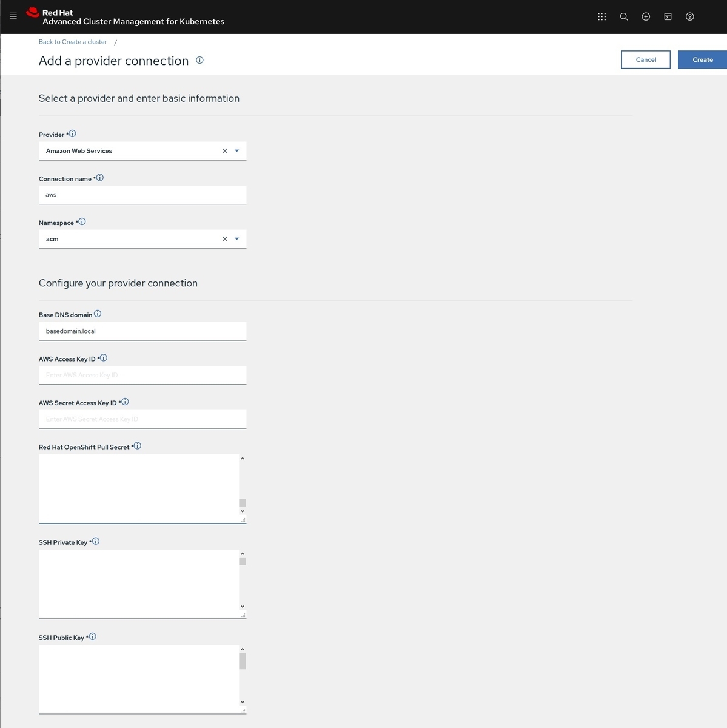The image size is (727, 728).
Task: Open the applications grid launcher
Action: pos(601,16)
